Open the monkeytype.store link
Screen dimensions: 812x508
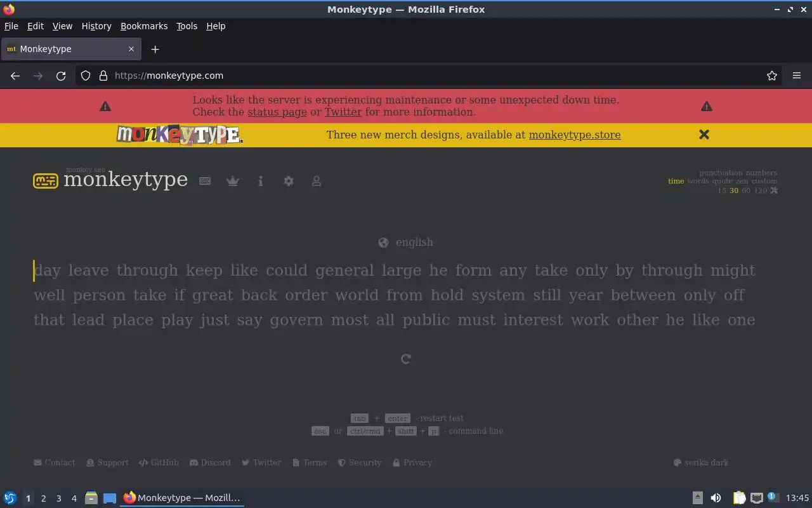[x=575, y=135]
